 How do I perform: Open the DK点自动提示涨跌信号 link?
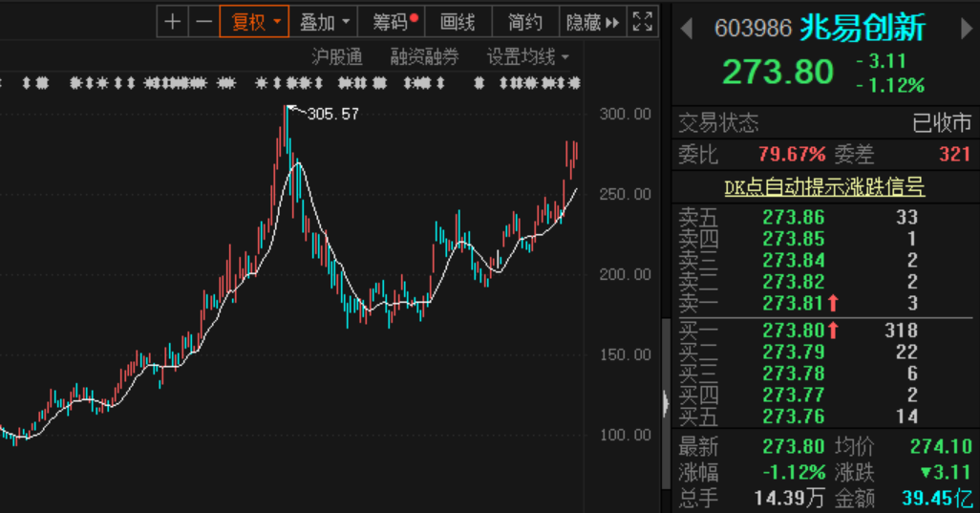click(824, 187)
